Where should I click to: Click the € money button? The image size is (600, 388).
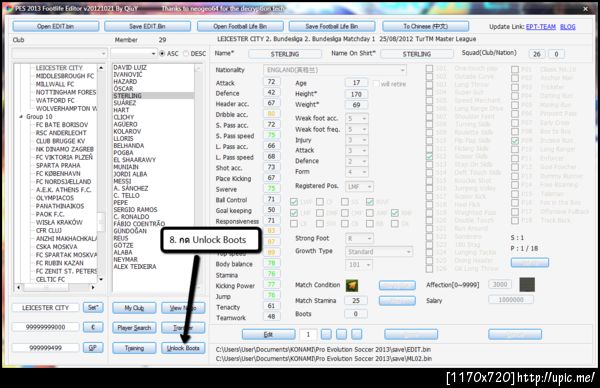pos(93,327)
